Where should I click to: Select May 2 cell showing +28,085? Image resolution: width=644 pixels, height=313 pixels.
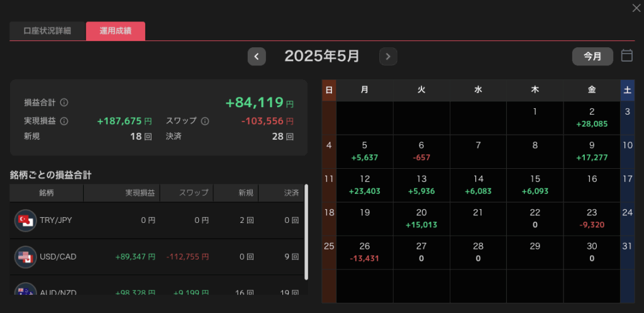click(591, 118)
